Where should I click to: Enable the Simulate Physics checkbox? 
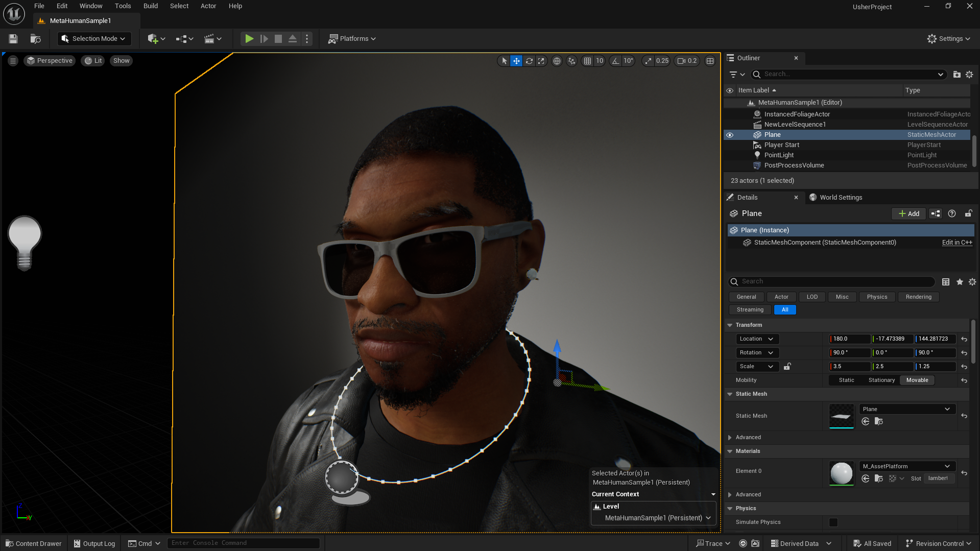pos(833,522)
